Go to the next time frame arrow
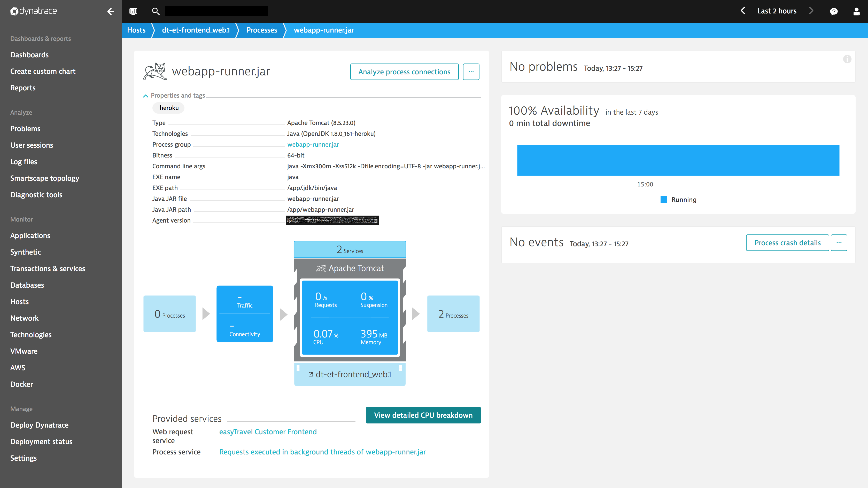Image resolution: width=868 pixels, height=488 pixels. (811, 11)
